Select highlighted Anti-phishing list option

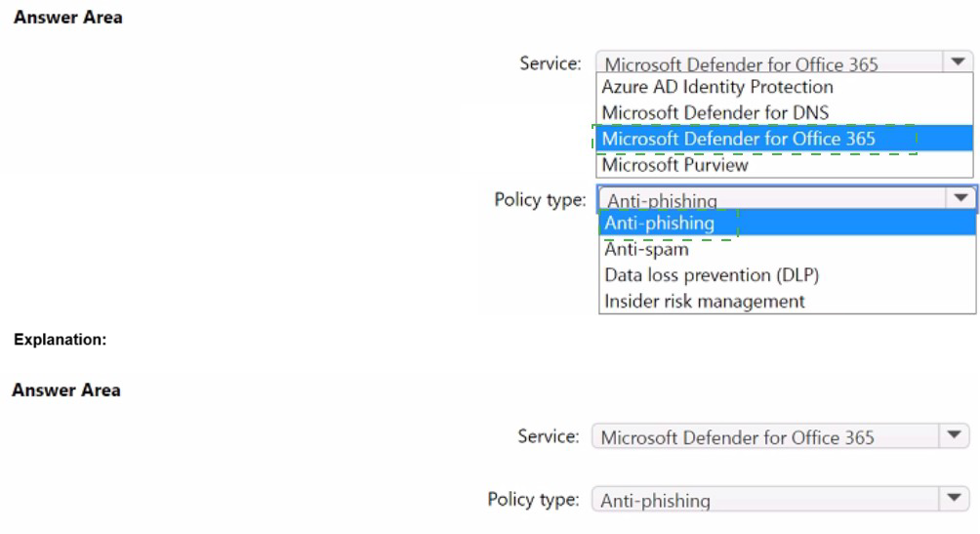tap(659, 224)
